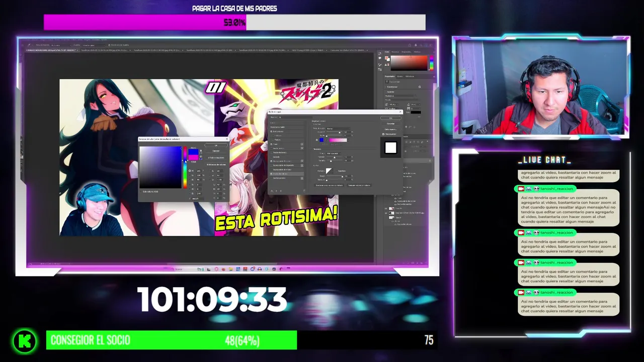Toggle the Bisel y relieve checkbox
This screenshot has height=362, width=644.
coord(271,131)
